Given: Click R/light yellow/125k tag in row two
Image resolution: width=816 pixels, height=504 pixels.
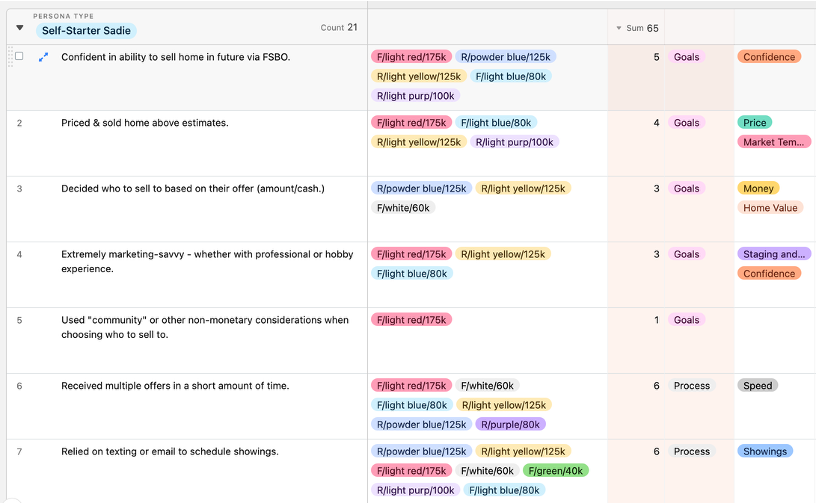Looking at the screenshot, I should (419, 142).
